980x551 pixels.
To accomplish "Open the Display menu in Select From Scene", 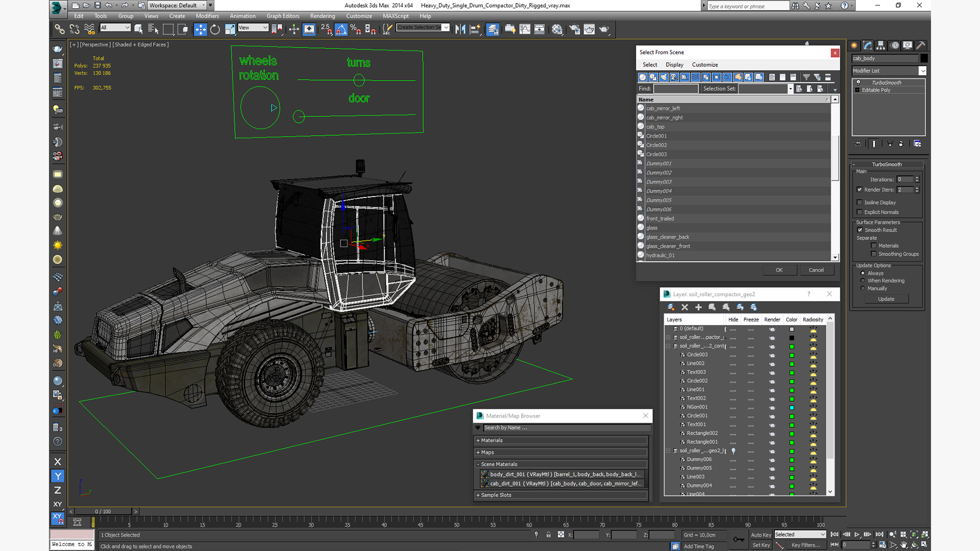I will (x=674, y=65).
